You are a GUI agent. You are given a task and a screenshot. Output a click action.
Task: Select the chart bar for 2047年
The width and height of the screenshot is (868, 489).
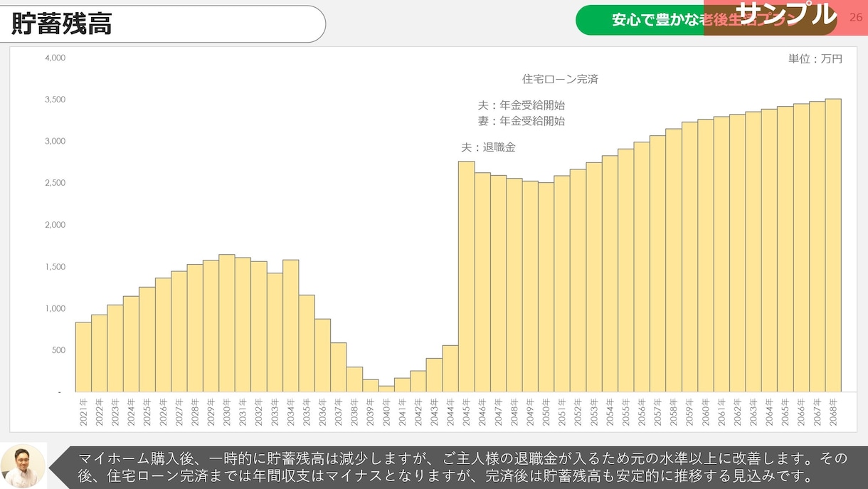point(498,283)
